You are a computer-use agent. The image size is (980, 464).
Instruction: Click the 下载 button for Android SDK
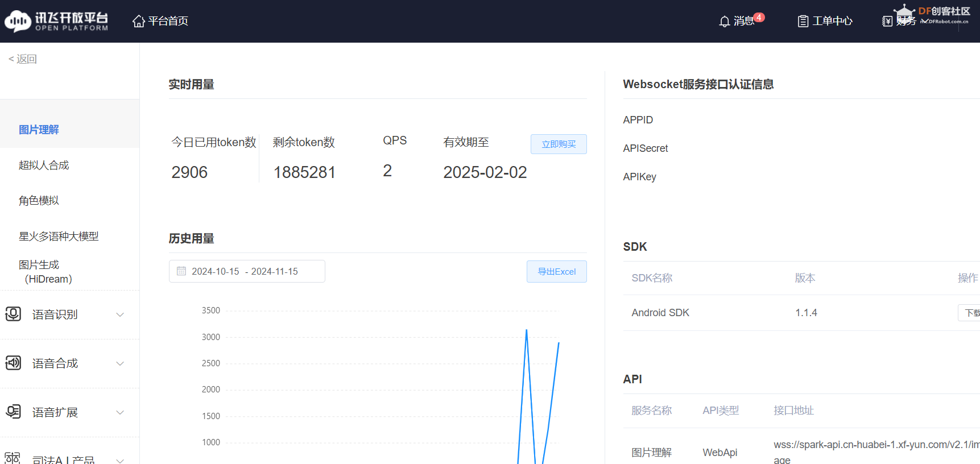coord(970,313)
